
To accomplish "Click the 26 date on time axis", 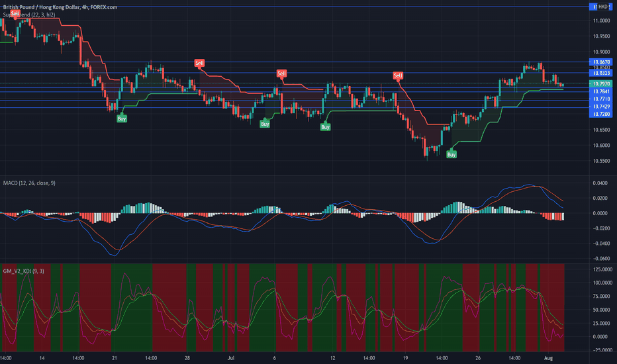I will pos(478,358).
